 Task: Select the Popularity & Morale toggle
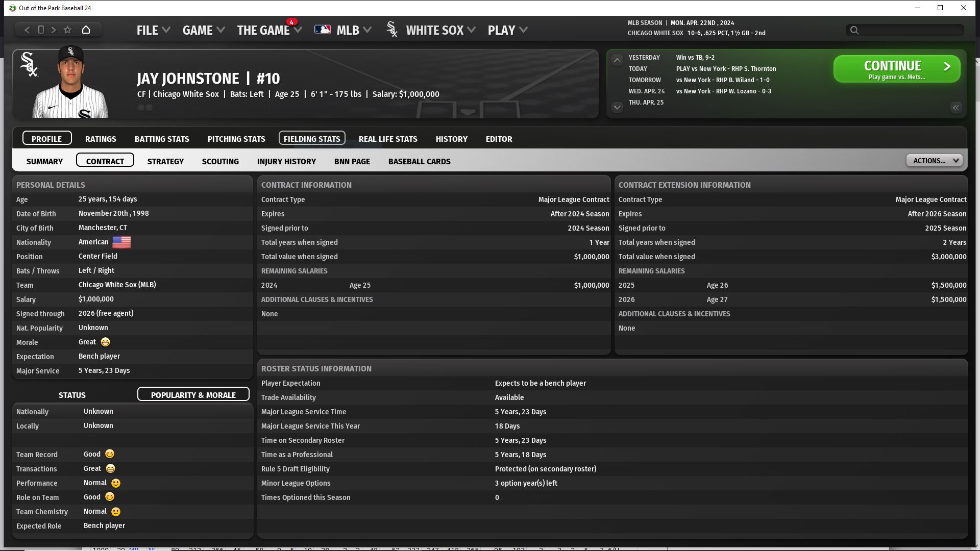pyautogui.click(x=193, y=395)
